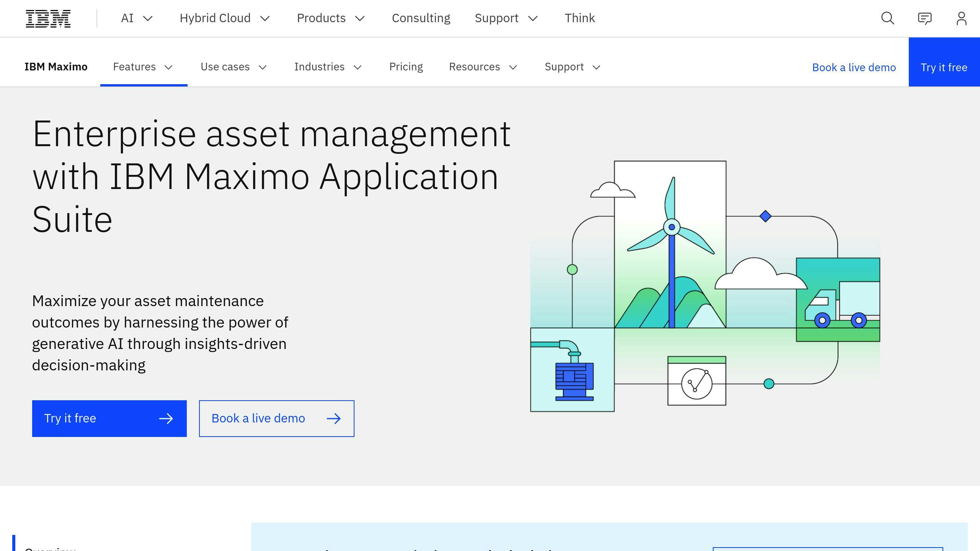This screenshot has height=551, width=980.
Task: Expand the Features dropdown
Action: (x=144, y=67)
